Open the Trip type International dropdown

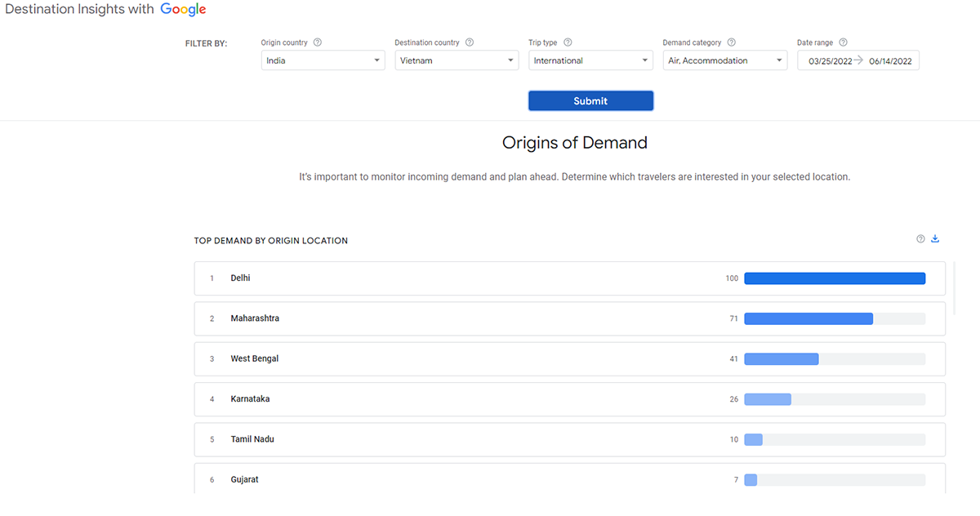coord(590,60)
